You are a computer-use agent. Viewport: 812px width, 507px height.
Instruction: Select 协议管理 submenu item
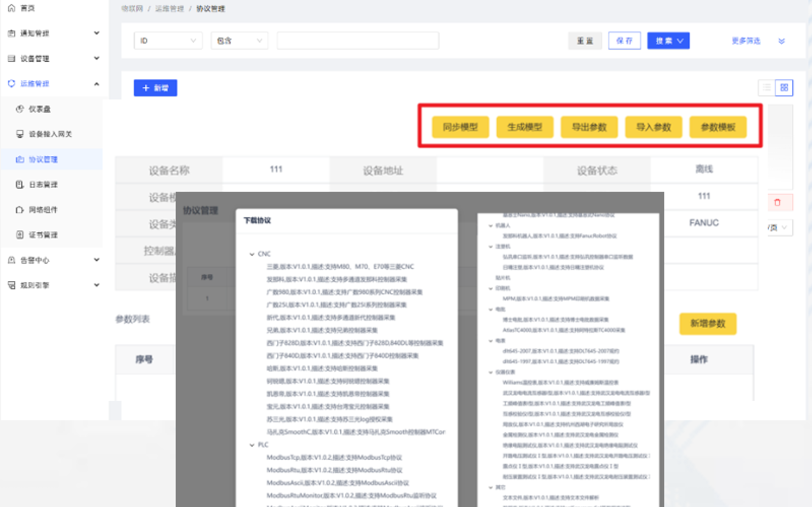[x=43, y=159]
